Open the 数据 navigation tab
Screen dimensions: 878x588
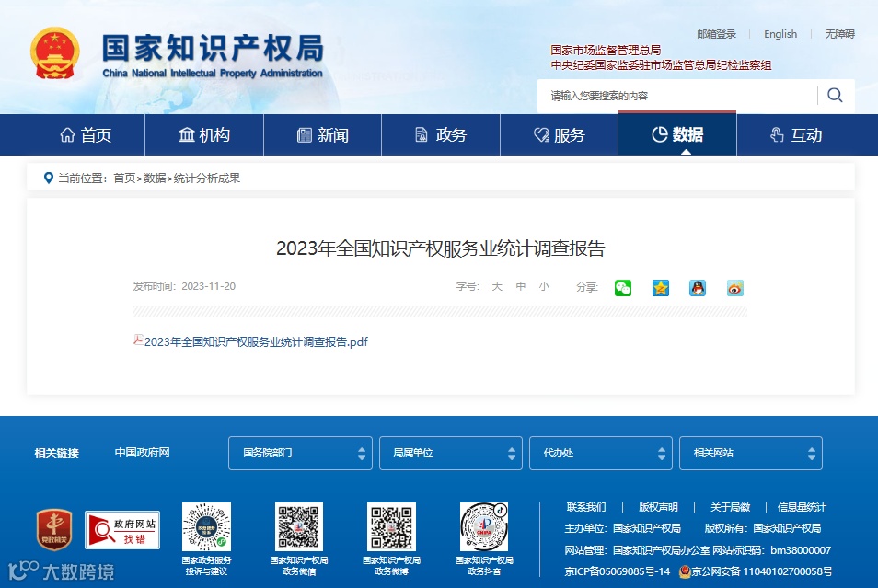pos(677,134)
